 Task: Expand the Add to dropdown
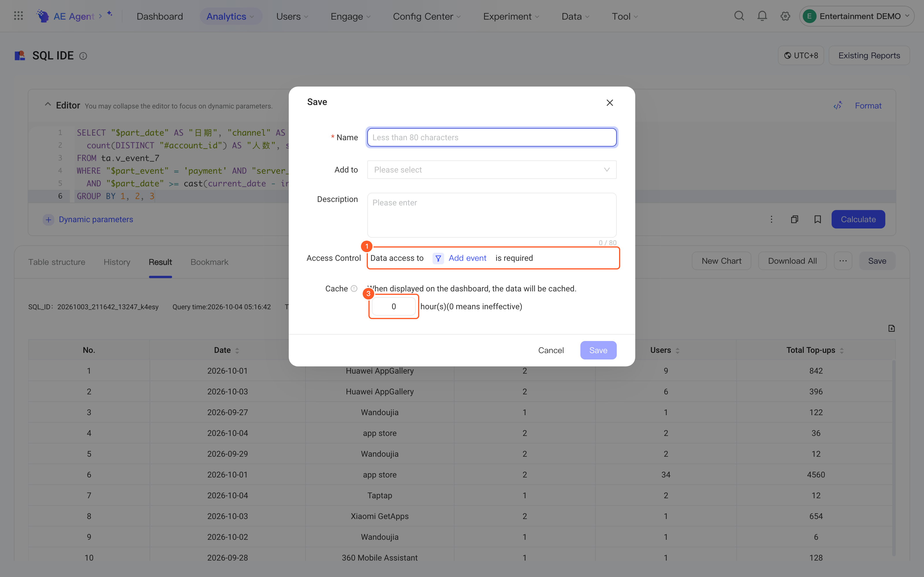click(492, 169)
